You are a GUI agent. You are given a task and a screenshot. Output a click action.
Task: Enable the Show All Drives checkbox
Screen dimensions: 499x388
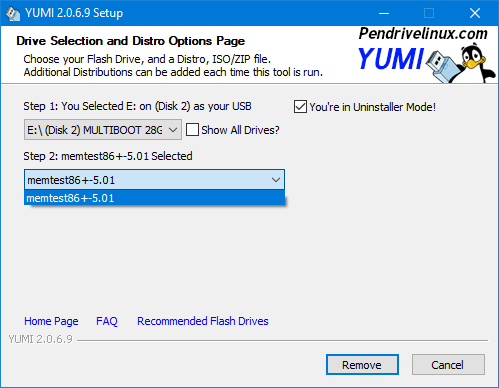click(x=192, y=130)
